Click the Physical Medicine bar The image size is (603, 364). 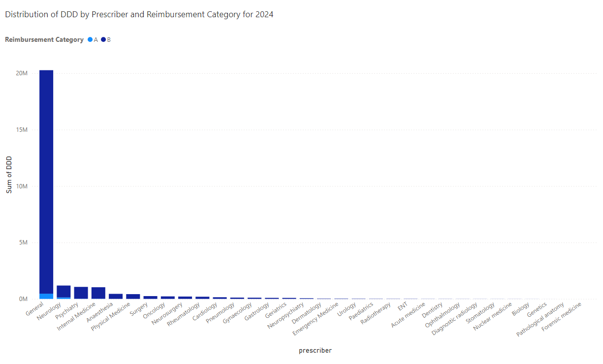click(133, 296)
